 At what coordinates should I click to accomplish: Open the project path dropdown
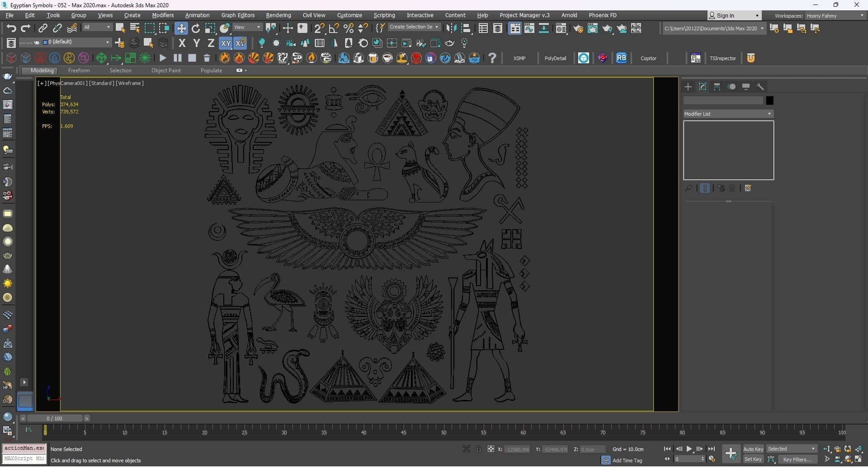pyautogui.click(x=714, y=28)
